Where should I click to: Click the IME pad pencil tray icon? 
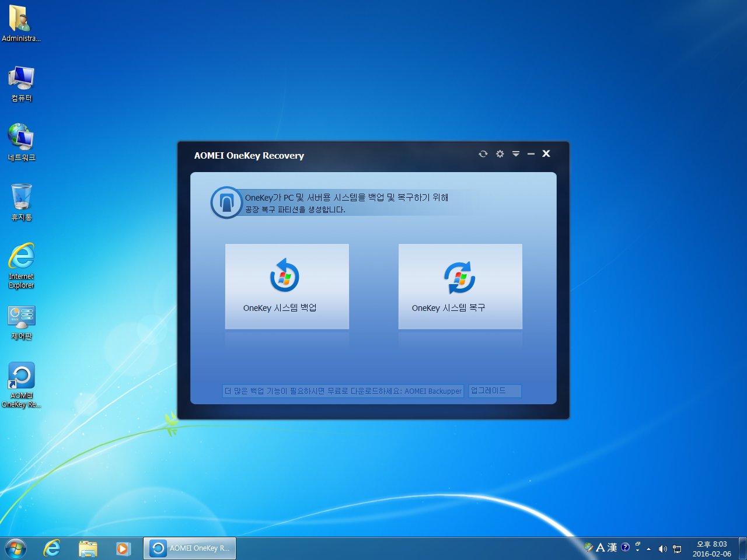[x=589, y=547]
